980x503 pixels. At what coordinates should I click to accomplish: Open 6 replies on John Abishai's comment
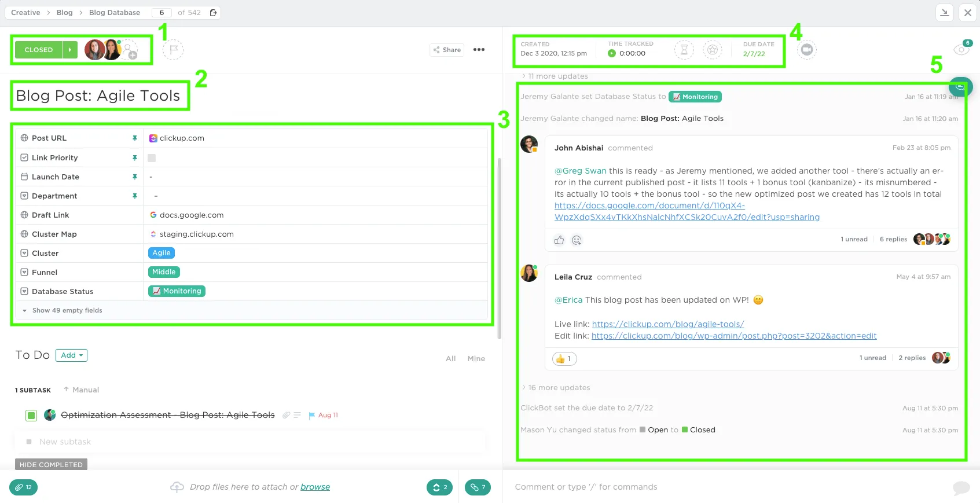point(893,240)
